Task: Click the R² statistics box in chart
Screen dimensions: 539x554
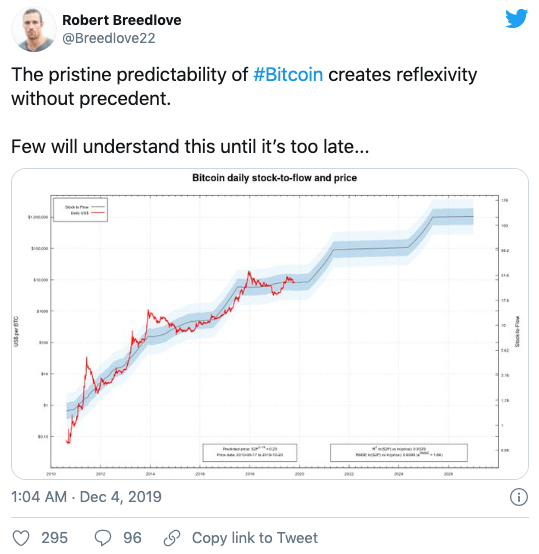Action: pos(399,453)
